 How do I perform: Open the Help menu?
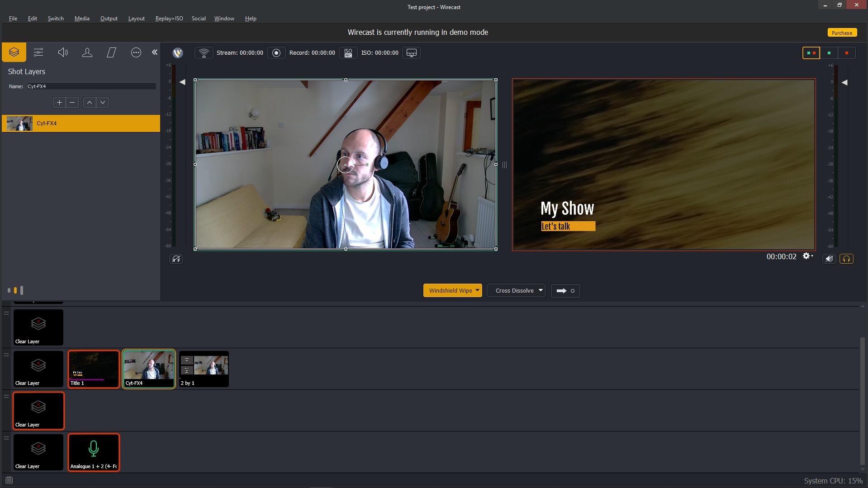coord(251,19)
